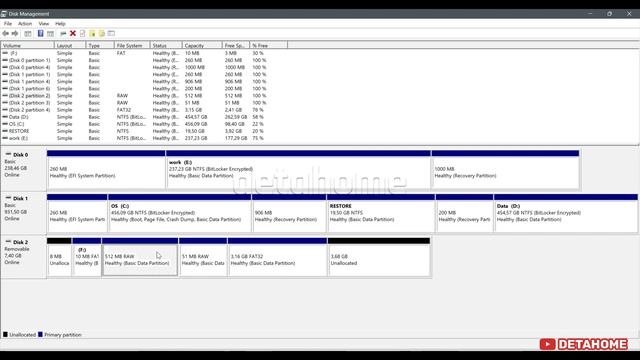Viewport: 640px width, 360px height.
Task: Sort by the % Free column header
Action: 268,45
